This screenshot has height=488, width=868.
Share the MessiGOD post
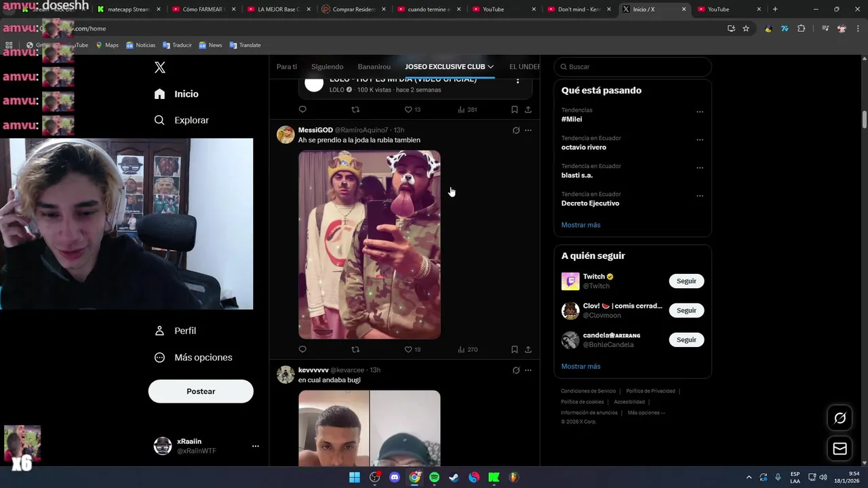tap(528, 350)
